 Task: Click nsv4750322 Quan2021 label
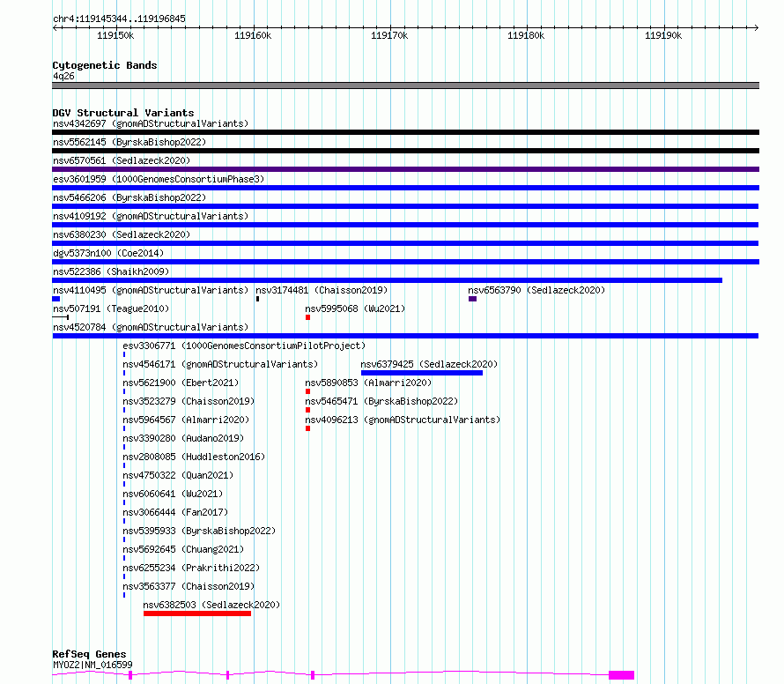178,475
